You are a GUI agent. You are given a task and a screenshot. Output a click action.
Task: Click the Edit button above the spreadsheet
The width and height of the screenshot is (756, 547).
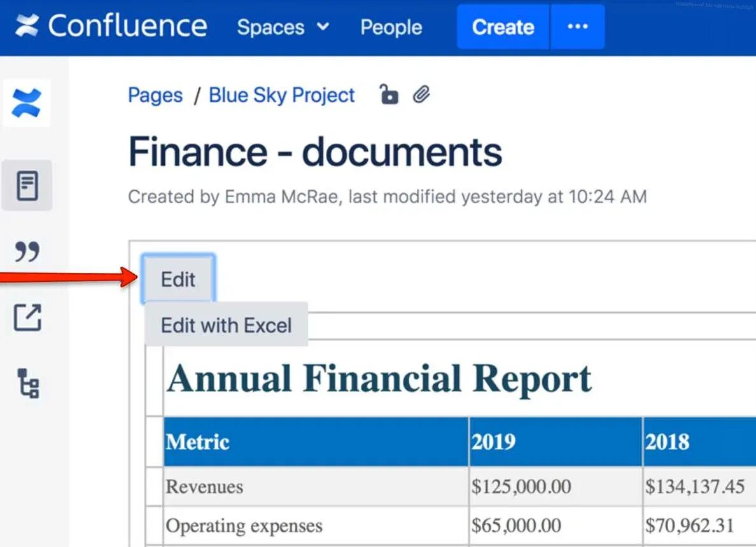[178, 279]
